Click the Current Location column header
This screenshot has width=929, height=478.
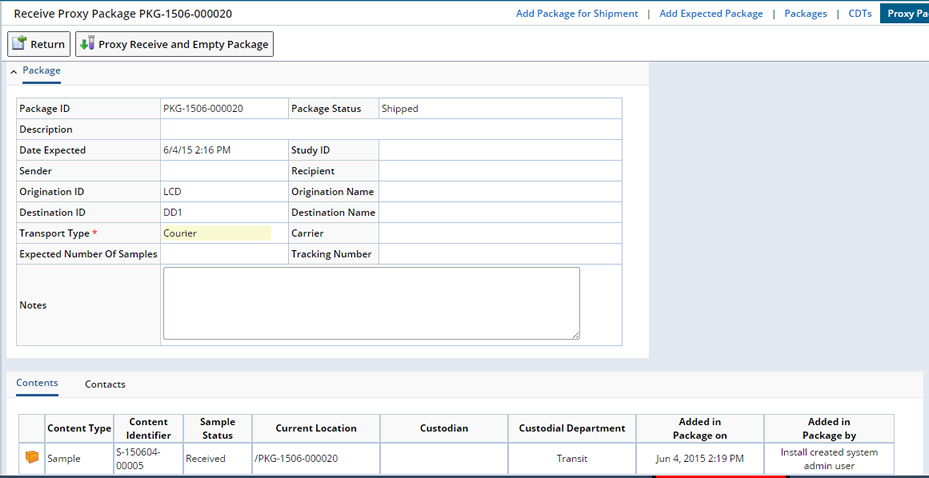coord(316,428)
